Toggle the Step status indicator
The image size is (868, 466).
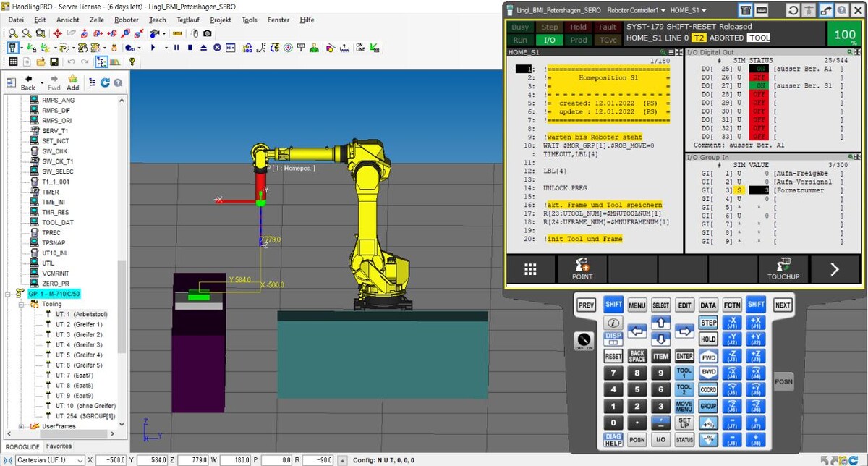[550, 27]
